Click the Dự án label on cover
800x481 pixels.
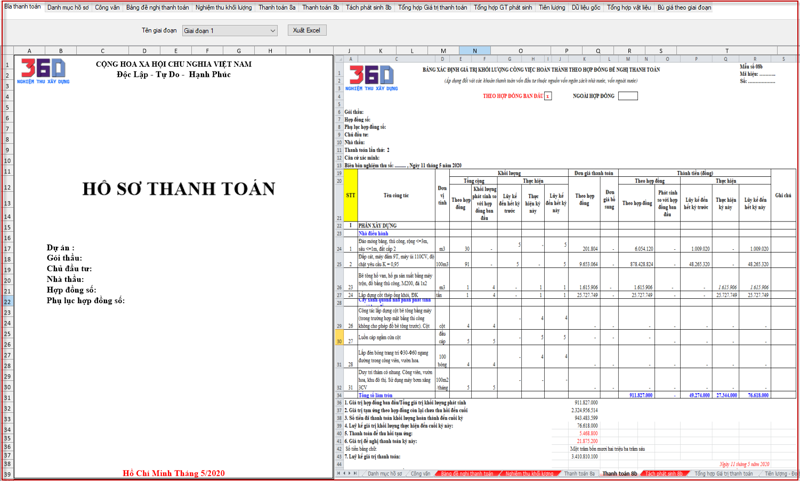pyautogui.click(x=61, y=248)
